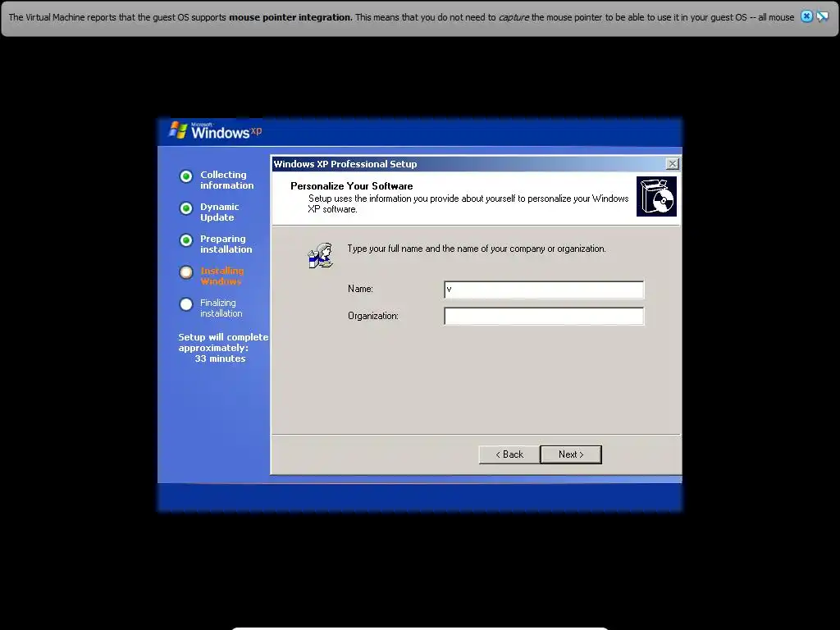Click the 'Preparing installation' text
Image resolution: width=840 pixels, height=630 pixels.
(226, 244)
